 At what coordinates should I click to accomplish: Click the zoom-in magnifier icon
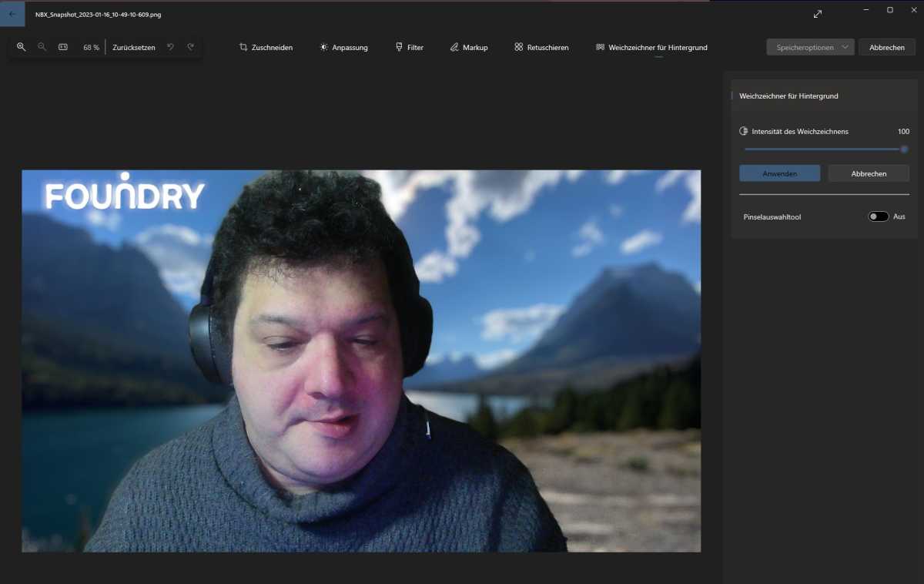tap(21, 46)
